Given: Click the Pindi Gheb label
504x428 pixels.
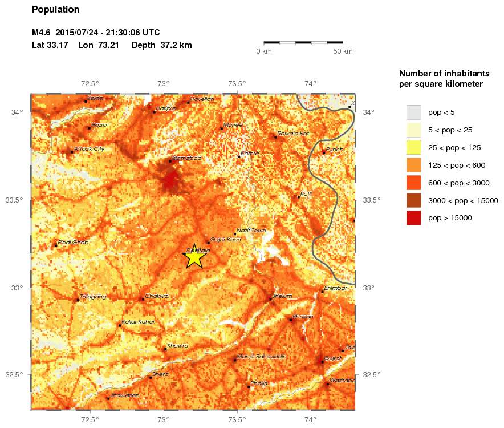Looking at the screenshot, I should click(73, 243).
